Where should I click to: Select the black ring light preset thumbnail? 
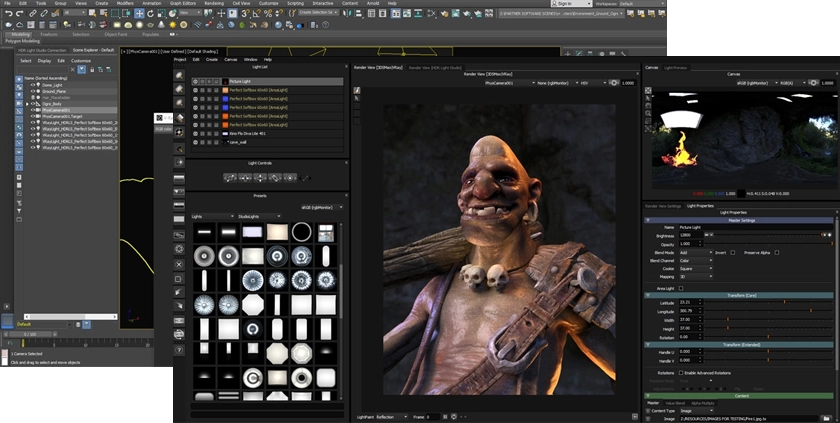pos(302,232)
